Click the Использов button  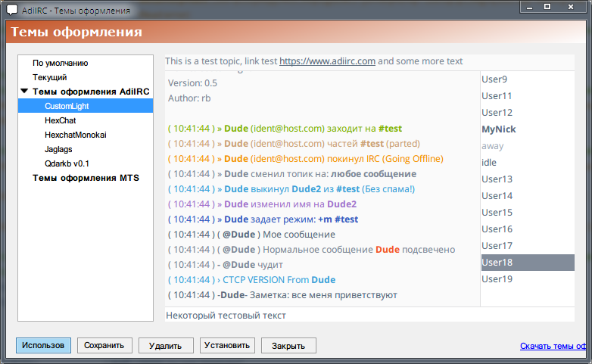(43, 346)
